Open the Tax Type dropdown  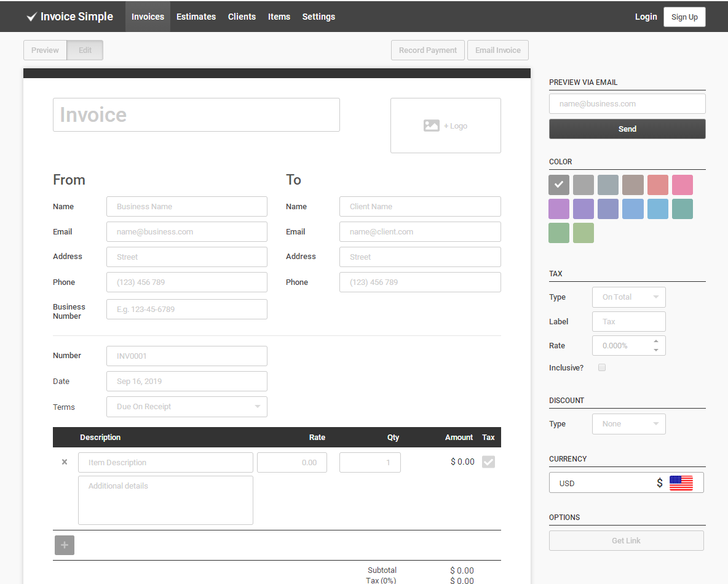pyautogui.click(x=628, y=297)
